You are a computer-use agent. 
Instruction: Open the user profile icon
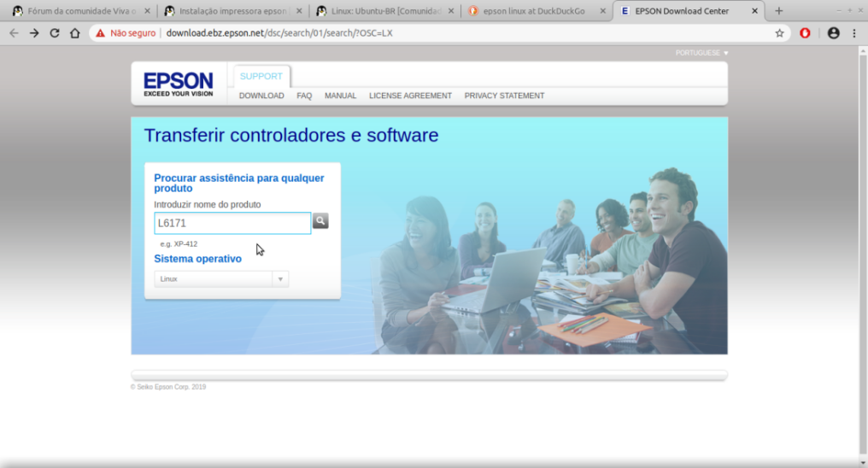(x=833, y=33)
